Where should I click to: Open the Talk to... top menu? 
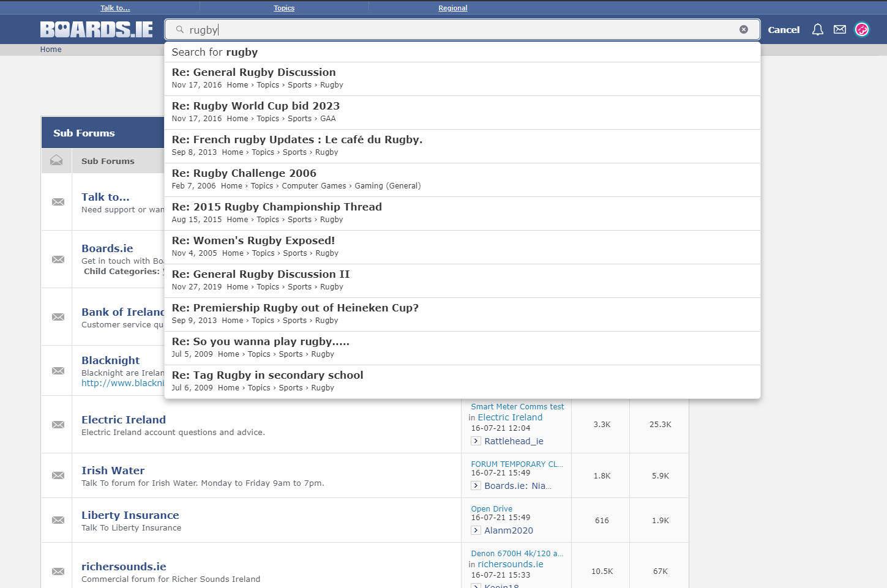115,8
